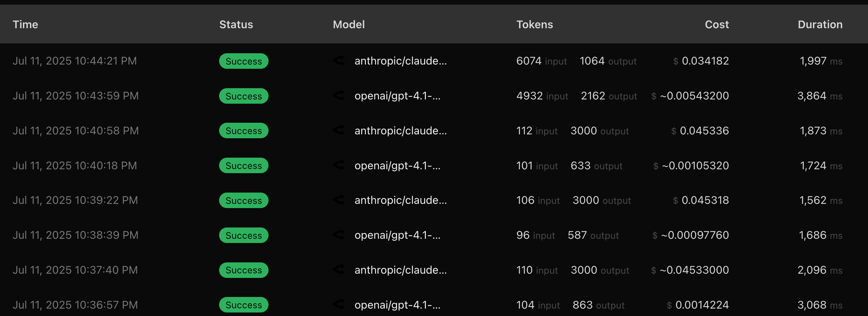Click the Time column header to reorder entries
868x316 pixels.
coord(25,24)
